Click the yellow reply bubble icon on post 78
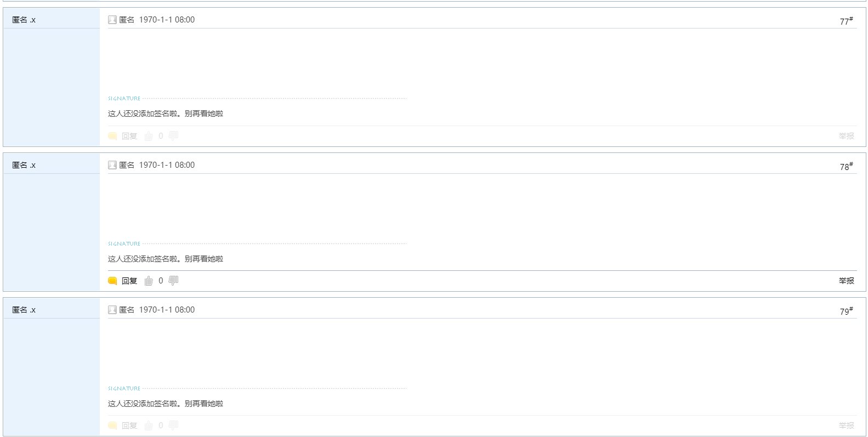This screenshot has width=868, height=437. click(112, 281)
